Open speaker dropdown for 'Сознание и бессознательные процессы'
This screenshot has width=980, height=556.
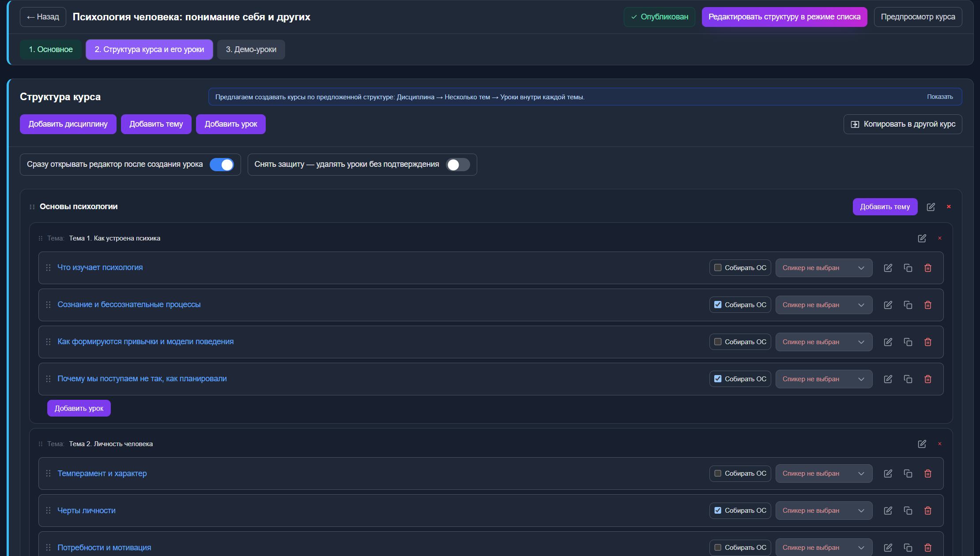pyautogui.click(x=824, y=305)
